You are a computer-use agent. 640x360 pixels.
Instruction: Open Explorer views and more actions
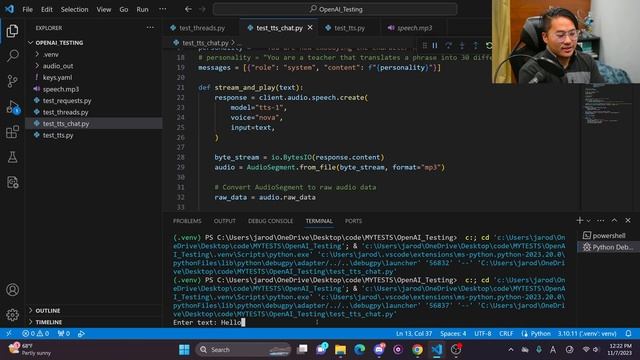150,28
